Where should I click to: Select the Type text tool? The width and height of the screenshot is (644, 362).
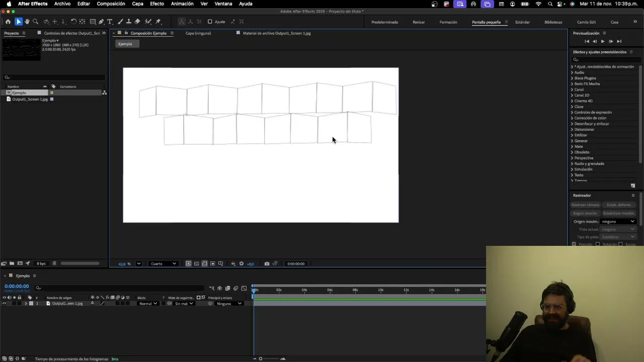(110, 22)
